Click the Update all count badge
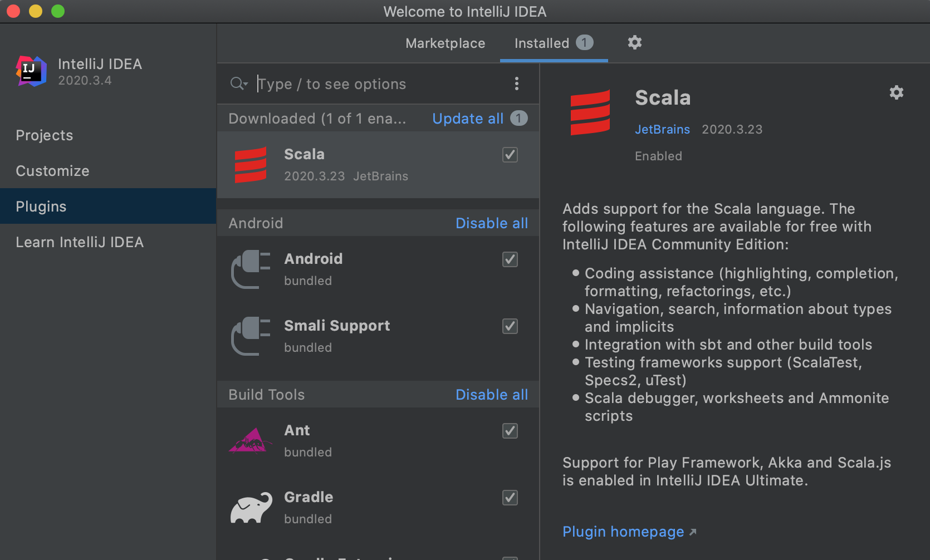This screenshot has height=560, width=930. tap(518, 119)
